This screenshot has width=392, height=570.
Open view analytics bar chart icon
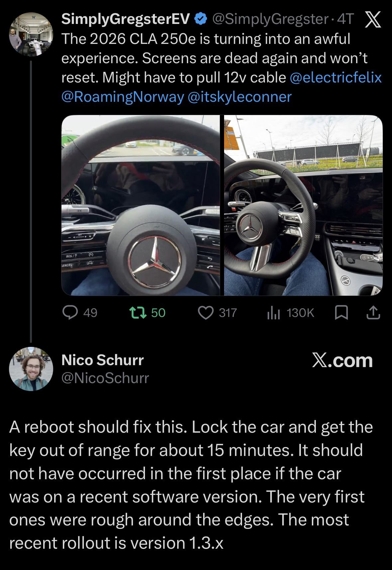pos(274,313)
